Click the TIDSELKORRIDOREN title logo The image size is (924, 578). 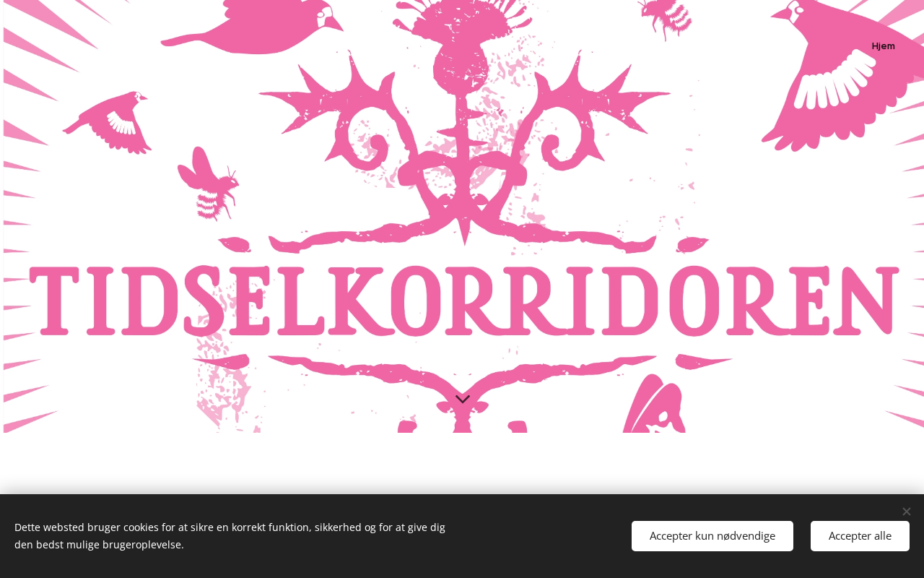pos(464,301)
